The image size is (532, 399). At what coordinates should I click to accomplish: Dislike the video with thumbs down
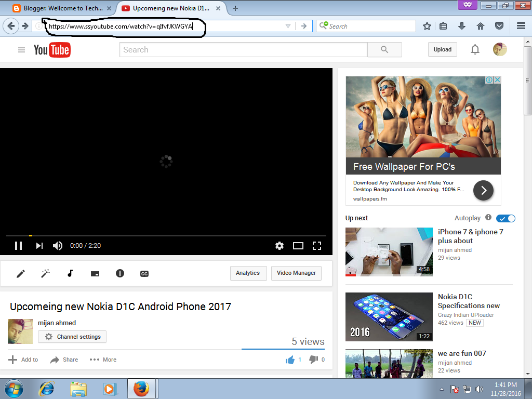pos(313,360)
